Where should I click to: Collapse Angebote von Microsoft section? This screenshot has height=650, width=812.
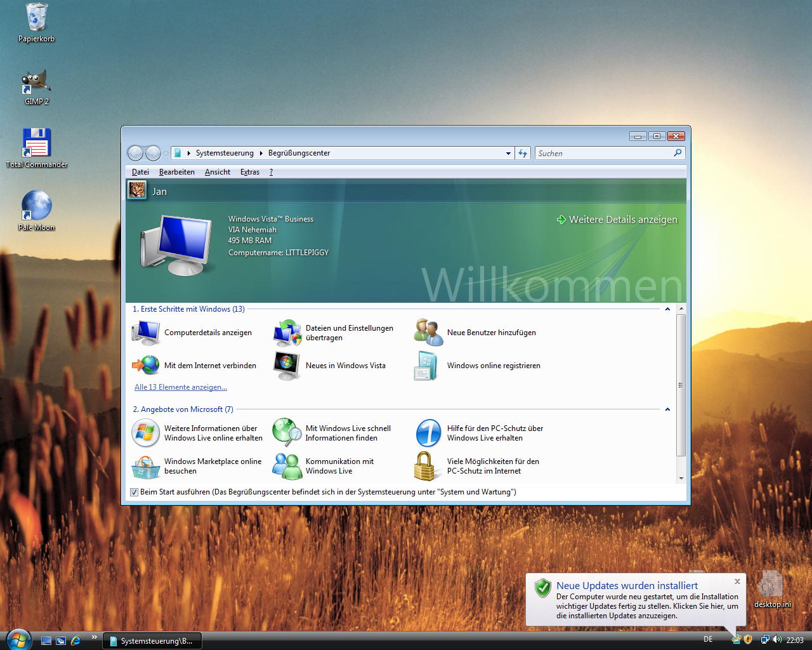[667, 409]
